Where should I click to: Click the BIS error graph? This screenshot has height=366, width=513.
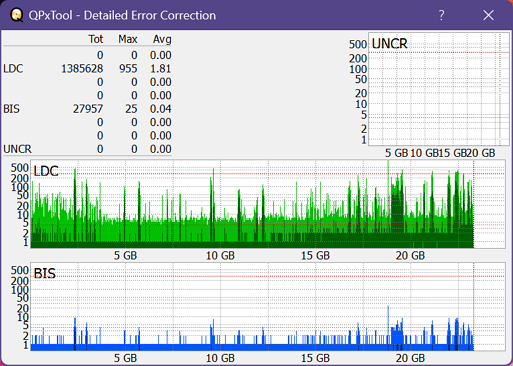pyautogui.click(x=268, y=307)
